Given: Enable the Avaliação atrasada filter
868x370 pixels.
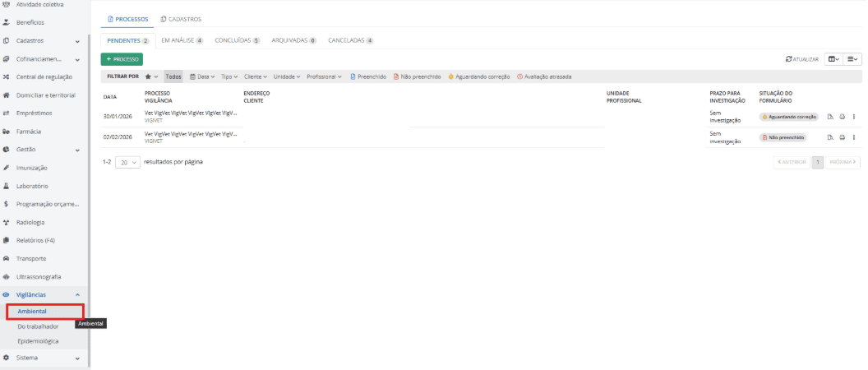Looking at the screenshot, I should point(543,76).
